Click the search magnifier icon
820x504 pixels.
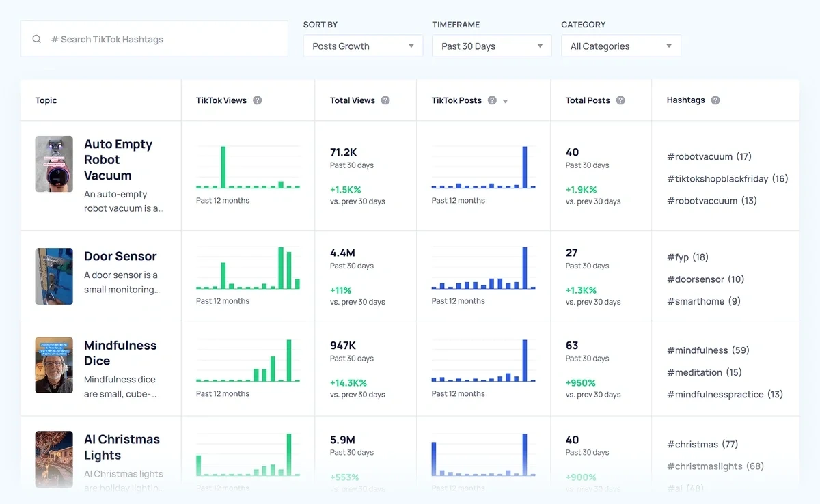[37, 39]
